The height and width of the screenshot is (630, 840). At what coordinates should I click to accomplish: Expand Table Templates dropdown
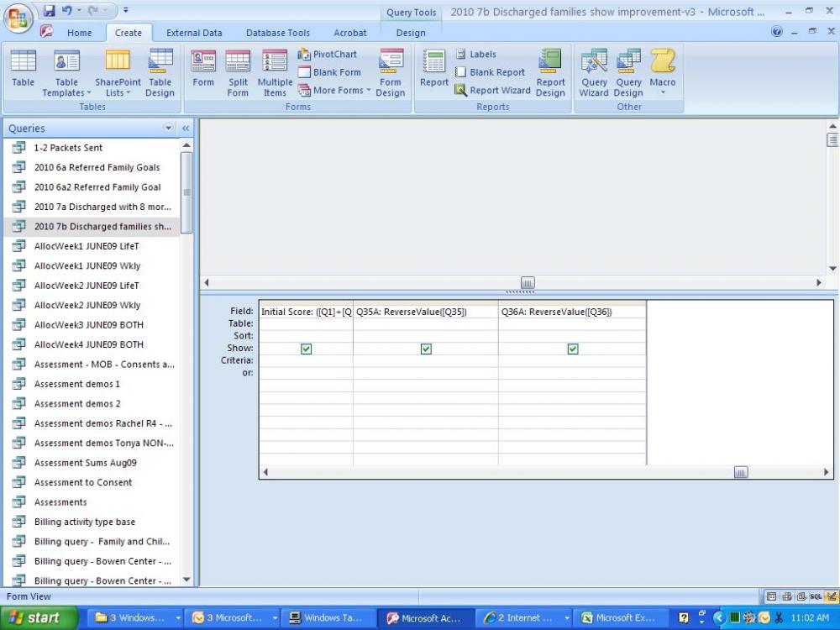[x=66, y=73]
